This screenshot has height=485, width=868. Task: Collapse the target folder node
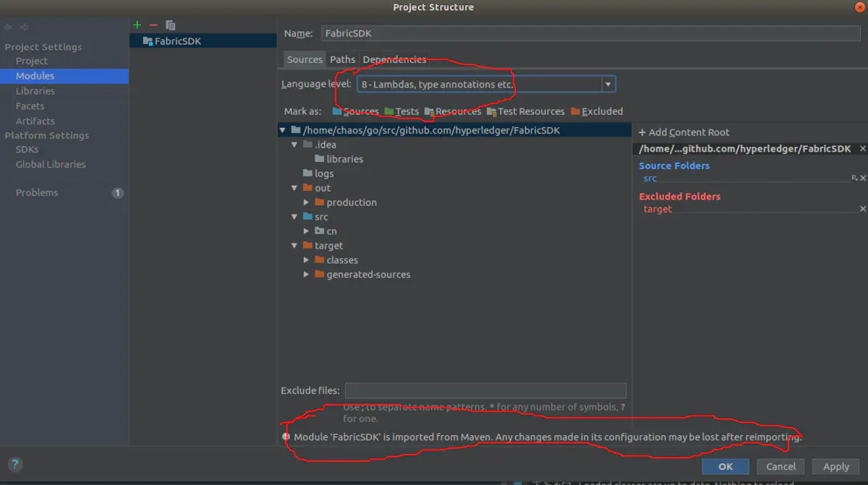(294, 246)
